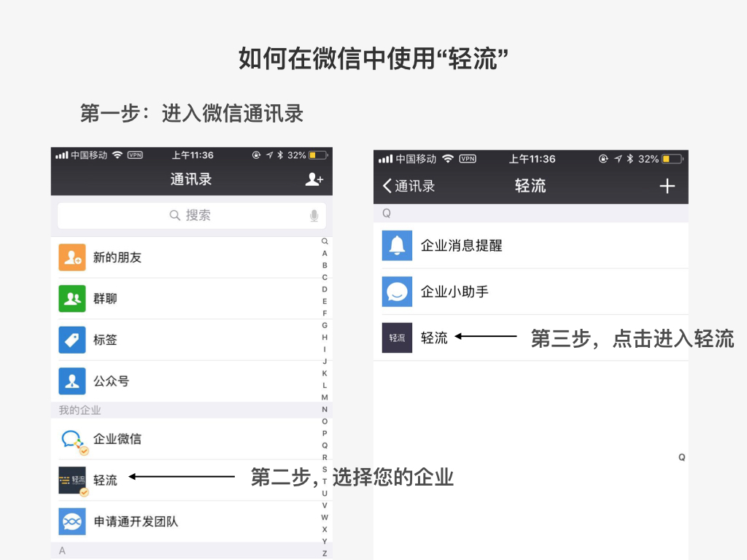Open 公众号 blue person icon
Viewport: 747px width, 560px height.
72,381
